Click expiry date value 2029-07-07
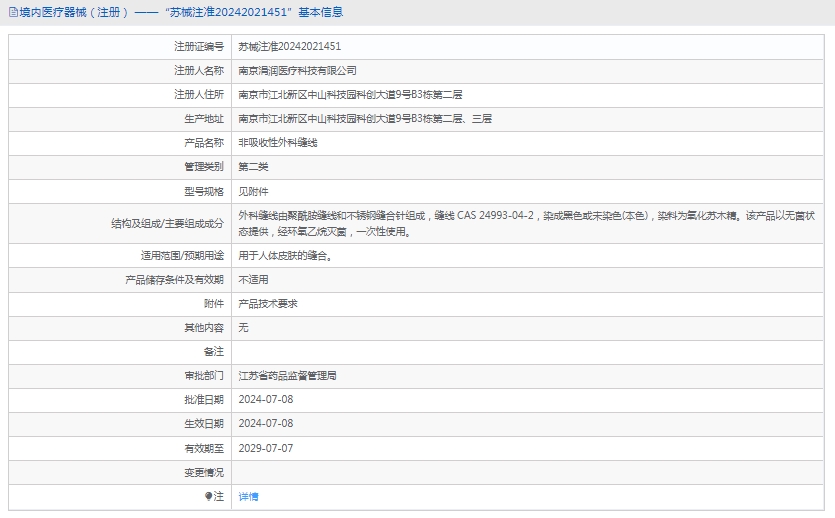 [x=265, y=448]
